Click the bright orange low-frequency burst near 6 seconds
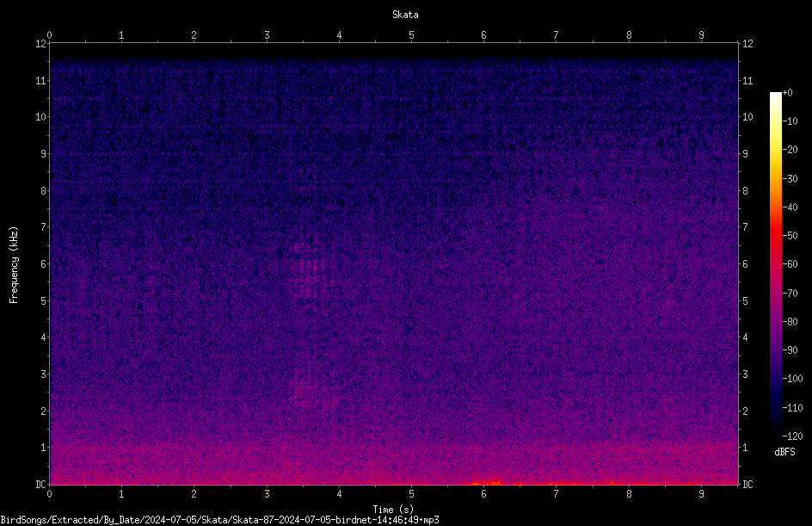This screenshot has height=526, width=812. click(487, 481)
